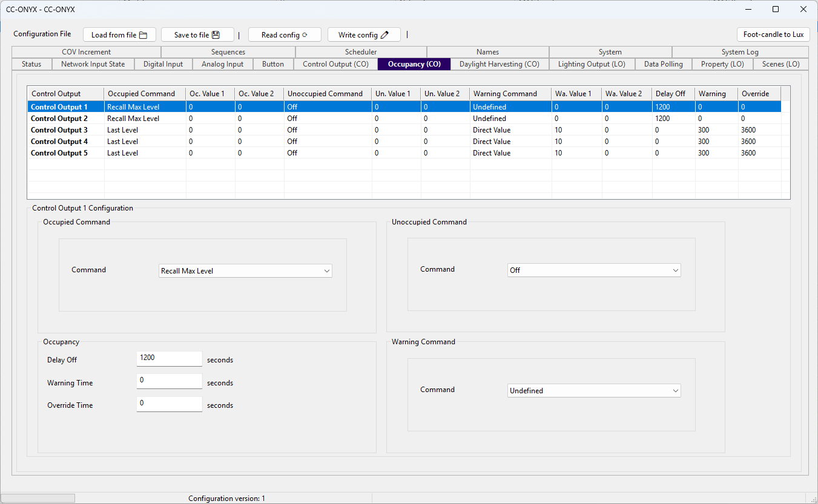Select the Control Output 2 row
The width and height of the screenshot is (818, 504).
pyautogui.click(x=404, y=119)
